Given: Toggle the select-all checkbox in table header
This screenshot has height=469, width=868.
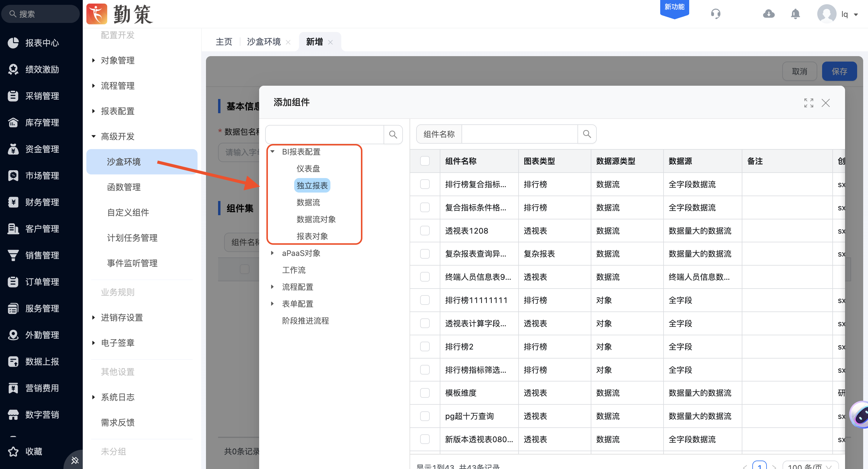Looking at the screenshot, I should [425, 161].
